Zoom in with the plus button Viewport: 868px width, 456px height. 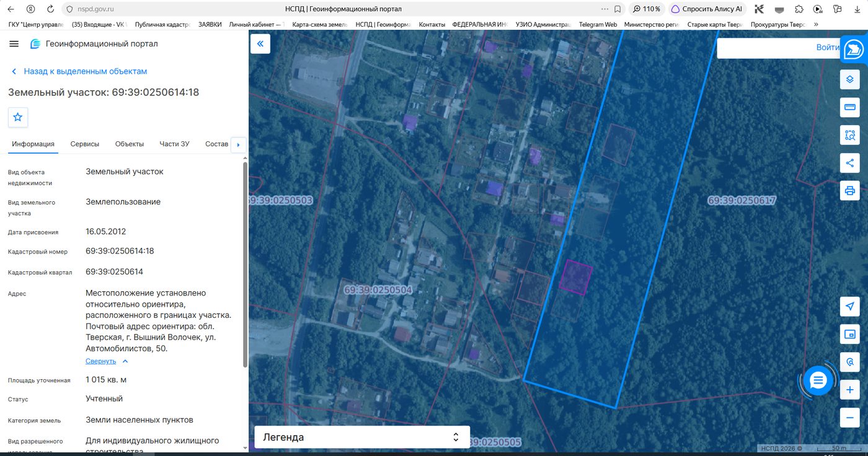point(850,390)
